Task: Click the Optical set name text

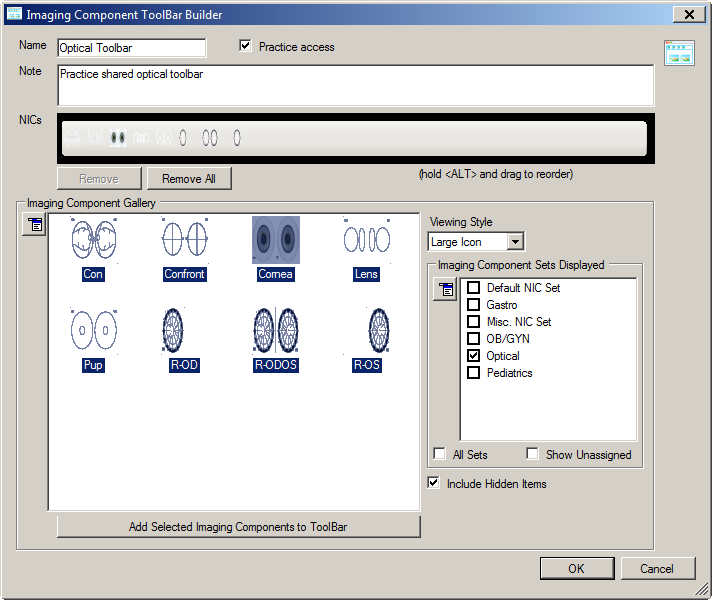Action: pos(503,356)
